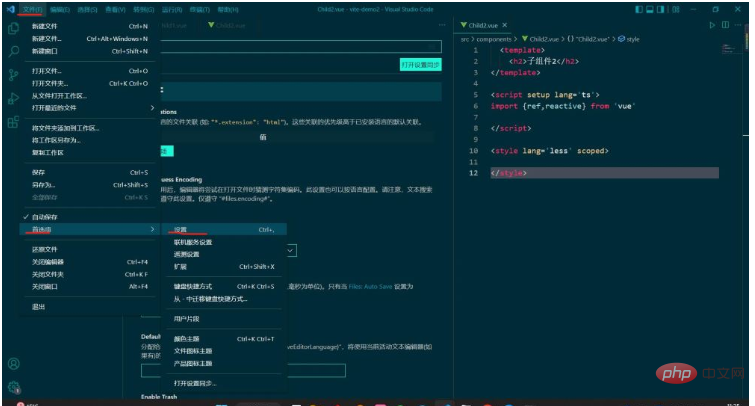Choose 新建窗口 (Ctrl+Shift+N)

tap(89, 51)
